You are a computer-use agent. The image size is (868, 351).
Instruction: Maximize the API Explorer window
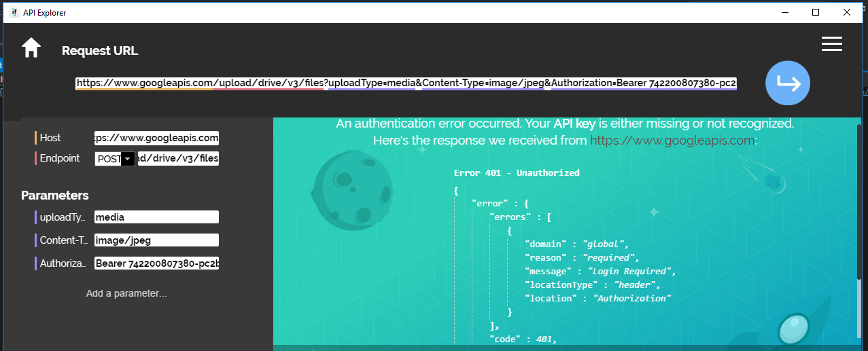click(x=816, y=12)
